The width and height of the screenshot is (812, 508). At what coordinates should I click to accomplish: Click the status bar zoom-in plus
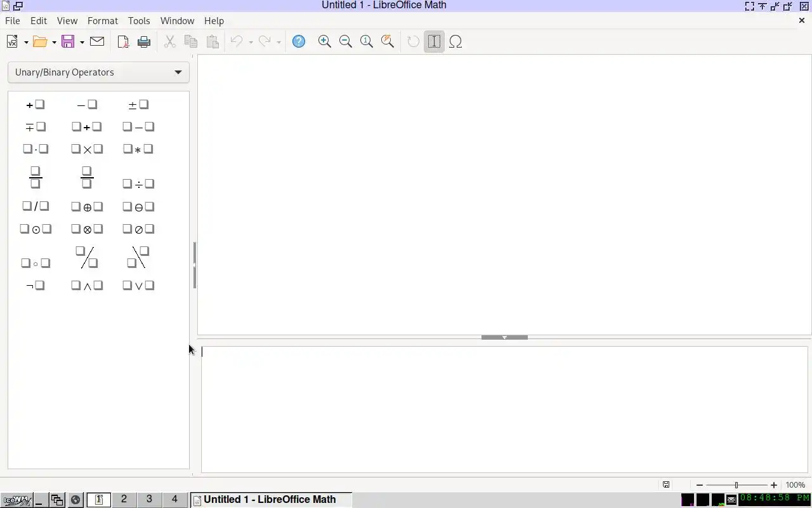tap(773, 485)
